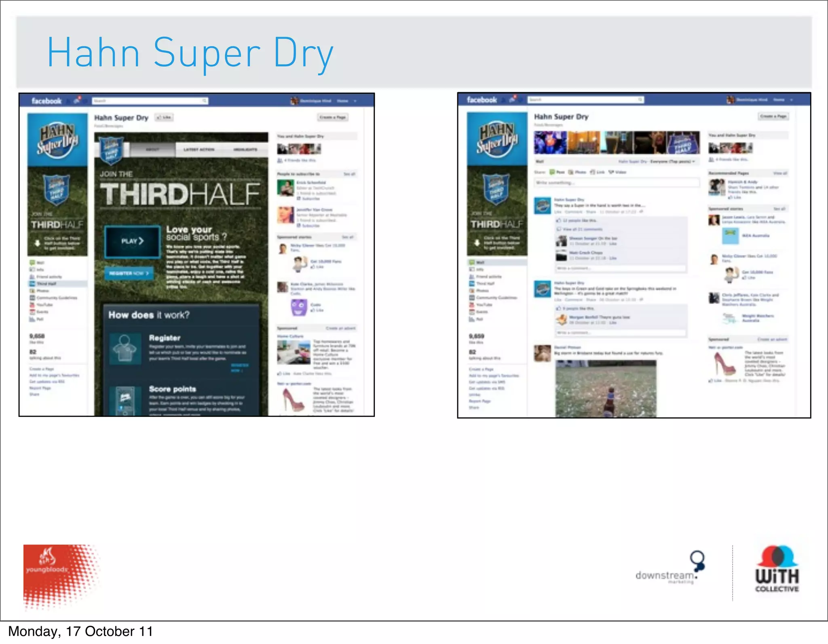Viewport: 828px width, 644px height.
Task: Click facebook logo in left screenshot
Action: coord(46,101)
